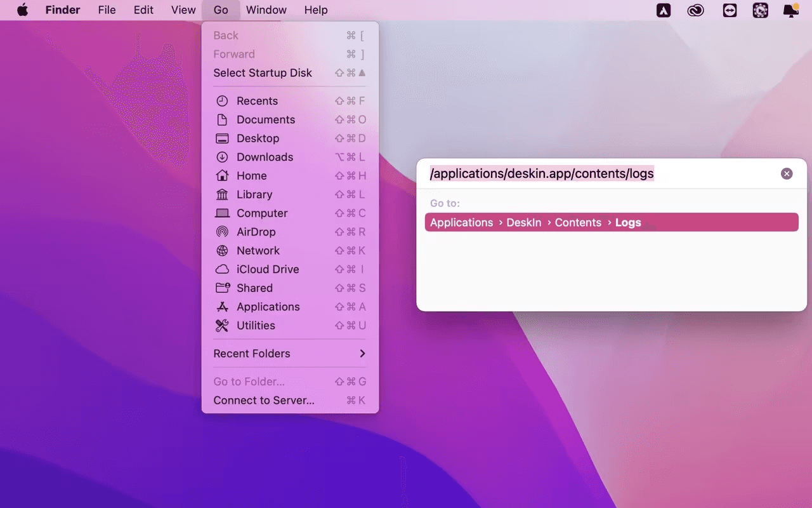This screenshot has width=812, height=508.
Task: Clear the Go to Folder path field
Action: click(787, 173)
